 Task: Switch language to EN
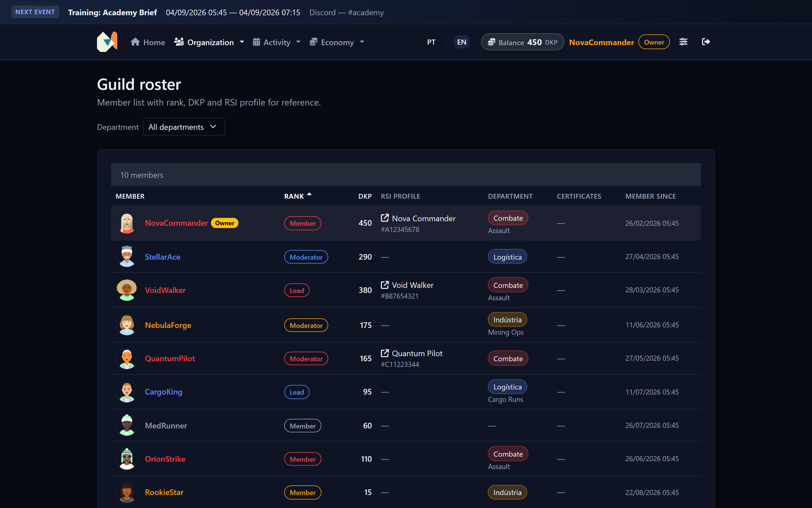coord(461,42)
